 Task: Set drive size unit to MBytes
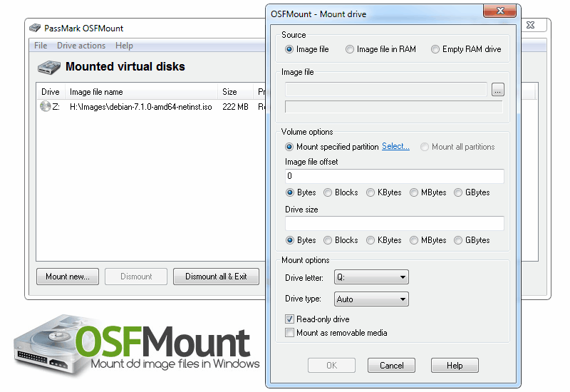(428, 240)
